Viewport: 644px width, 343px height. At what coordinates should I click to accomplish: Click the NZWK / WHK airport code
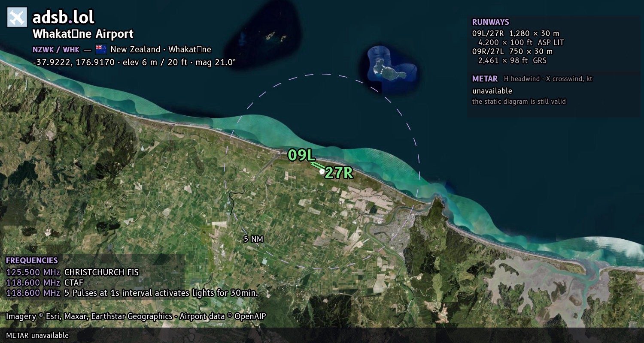pyautogui.click(x=56, y=50)
